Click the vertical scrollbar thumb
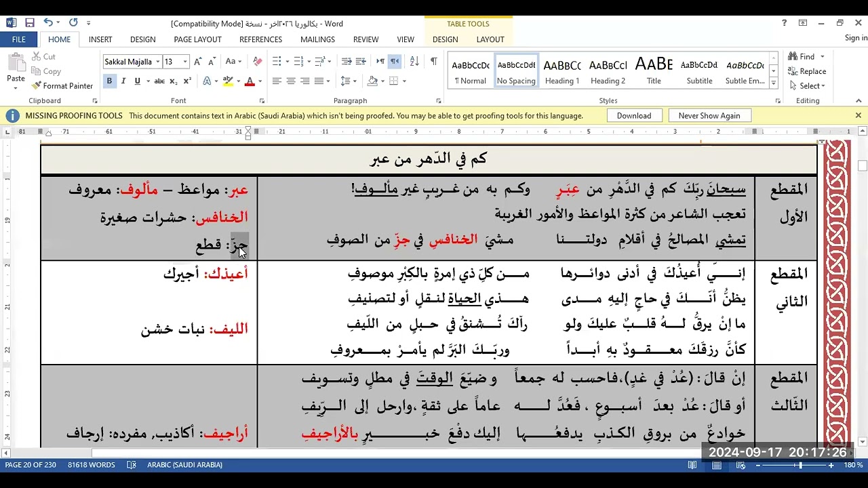Image resolution: width=868 pixels, height=488 pixels. 863,165
